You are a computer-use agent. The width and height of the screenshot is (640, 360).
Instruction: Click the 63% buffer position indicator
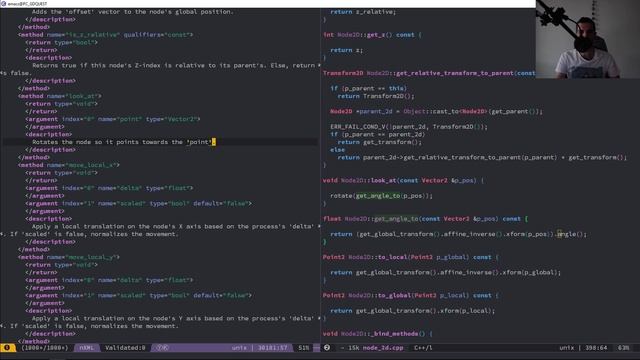623,348
